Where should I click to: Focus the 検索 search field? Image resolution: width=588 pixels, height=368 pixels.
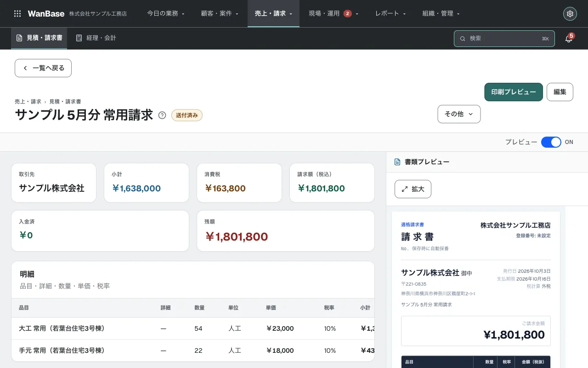tap(504, 39)
